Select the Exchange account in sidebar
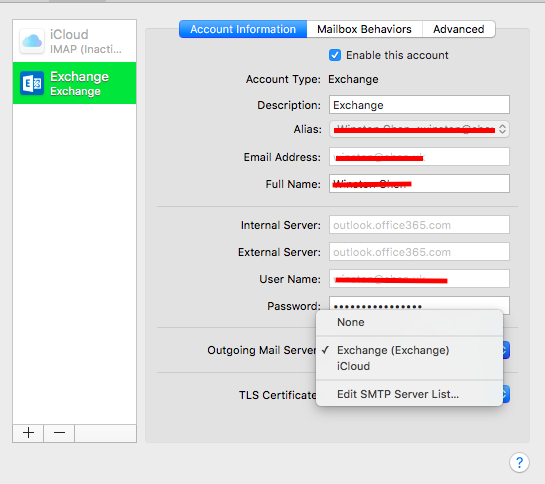This screenshot has width=545, height=484. (x=74, y=83)
